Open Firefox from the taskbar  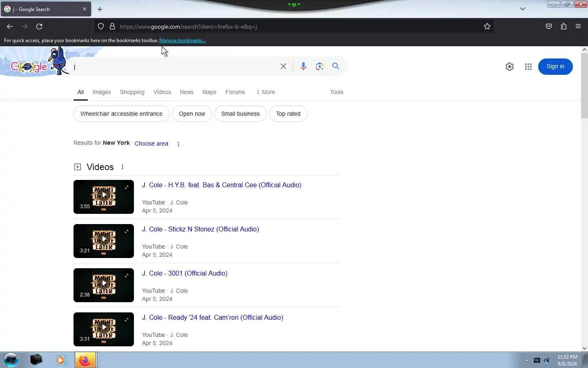pyautogui.click(x=85, y=360)
